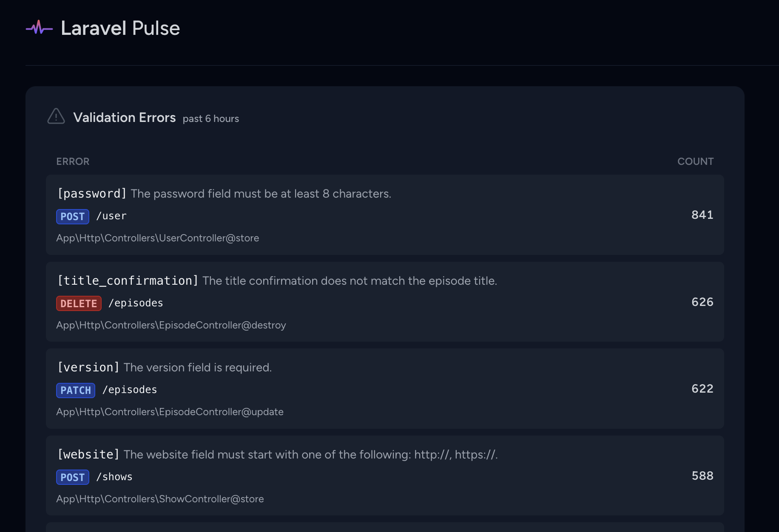Open the Laravel Pulse title link
The height and width of the screenshot is (532, 779).
[120, 28]
